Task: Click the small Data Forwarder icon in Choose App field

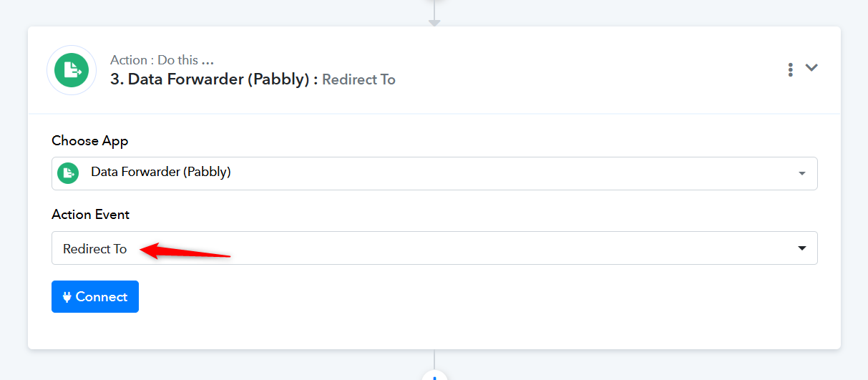Action: pos(68,173)
